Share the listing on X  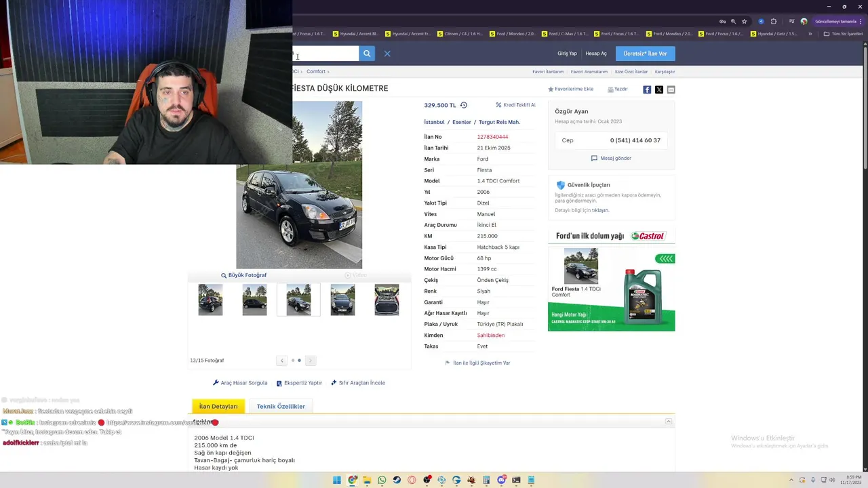coord(659,89)
